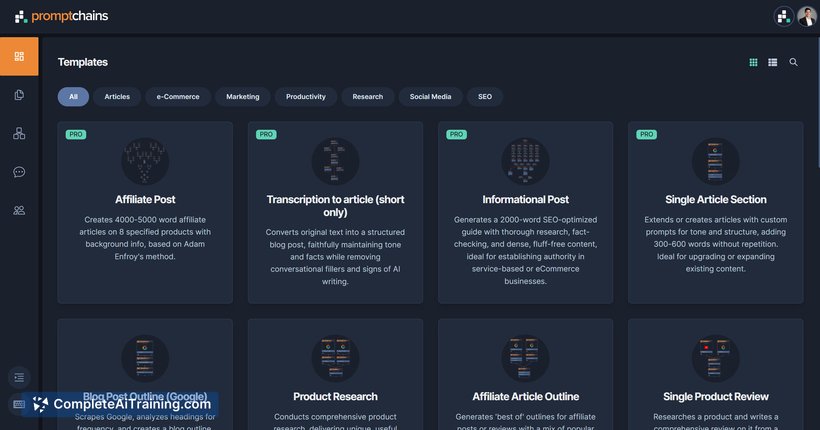This screenshot has height=430, width=820.
Task: Click the Affiliate Post chain thumbnail
Action: 145,161
